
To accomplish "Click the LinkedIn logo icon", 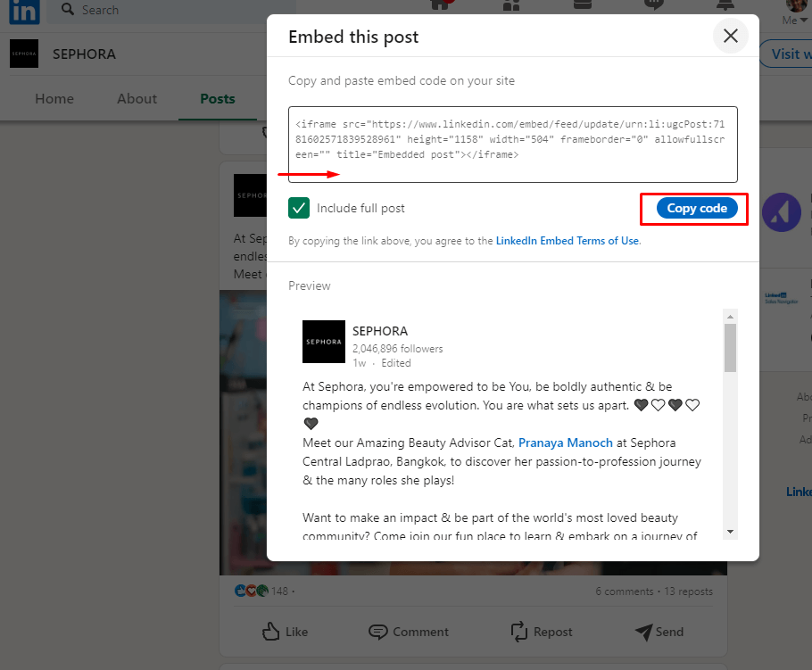I will coord(24,9).
